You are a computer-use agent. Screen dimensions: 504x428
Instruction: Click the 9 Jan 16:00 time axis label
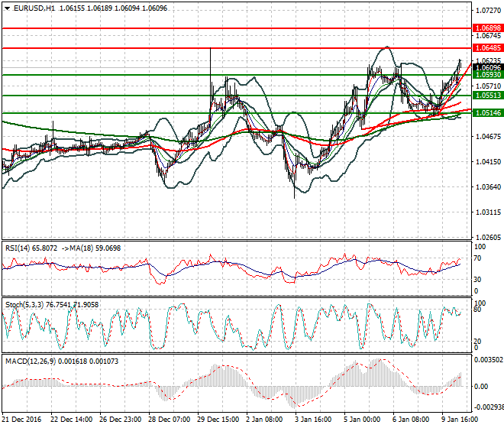(460, 420)
